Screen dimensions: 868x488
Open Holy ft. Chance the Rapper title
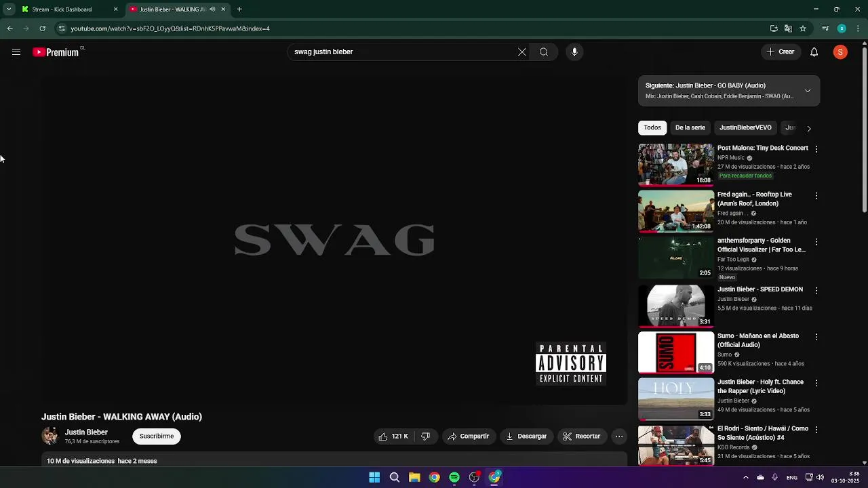(x=760, y=386)
